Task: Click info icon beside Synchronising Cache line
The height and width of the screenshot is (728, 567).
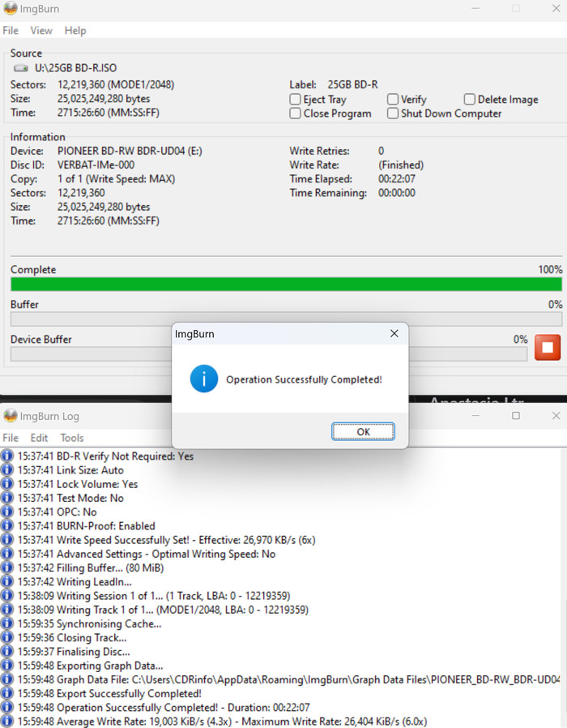Action: [x=7, y=623]
